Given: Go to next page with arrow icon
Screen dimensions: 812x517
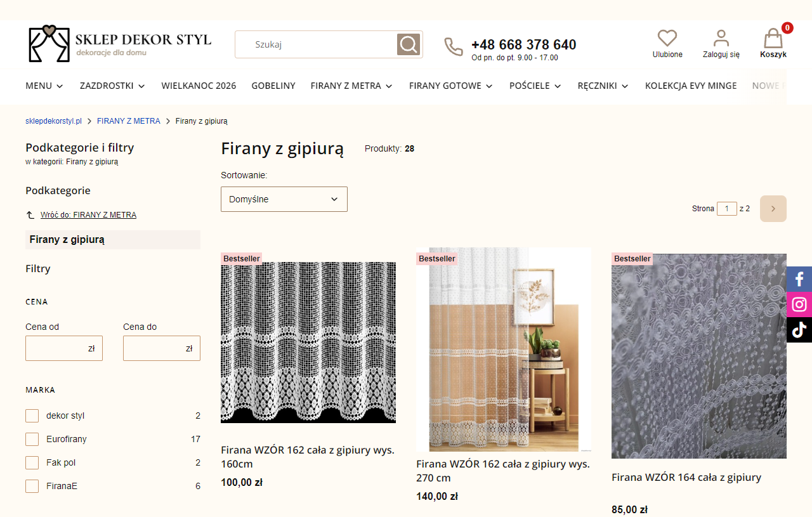Looking at the screenshot, I should coord(773,208).
